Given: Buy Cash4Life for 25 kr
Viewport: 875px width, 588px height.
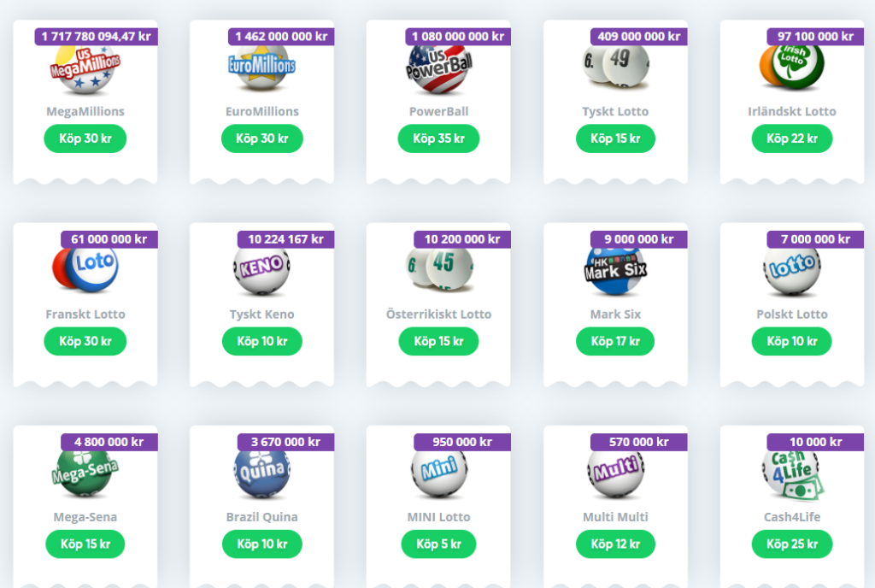Looking at the screenshot, I should point(792,544).
